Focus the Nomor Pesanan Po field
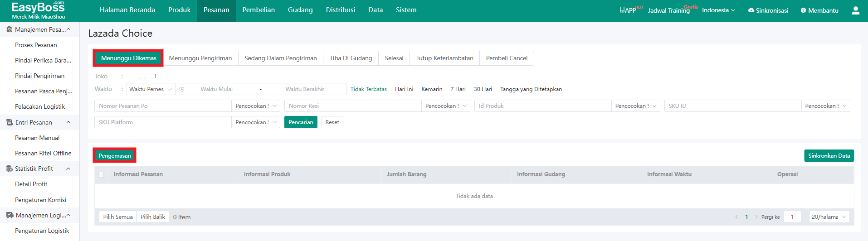The height and width of the screenshot is (241, 868). [163, 106]
